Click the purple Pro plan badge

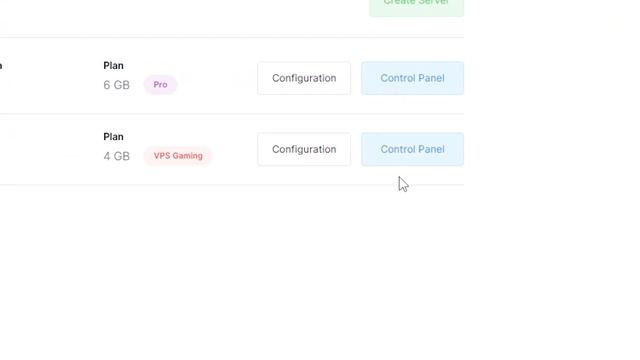click(160, 84)
